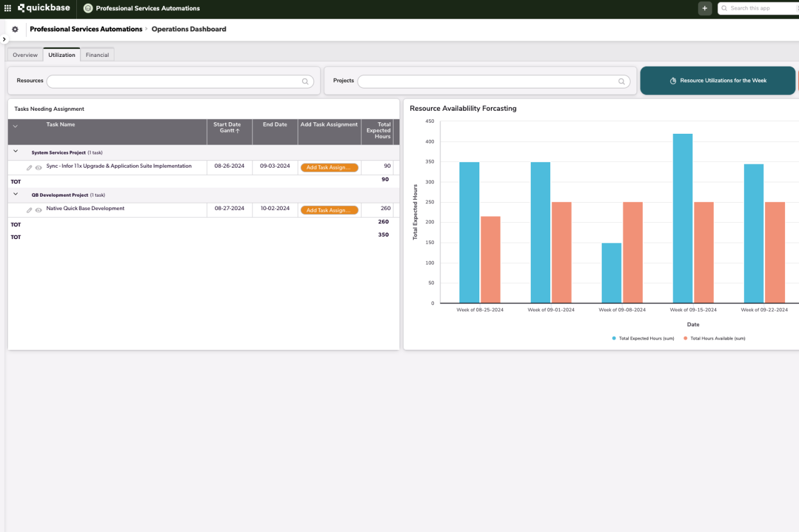Click the Quickbase logo
799x532 pixels.
[44, 8]
